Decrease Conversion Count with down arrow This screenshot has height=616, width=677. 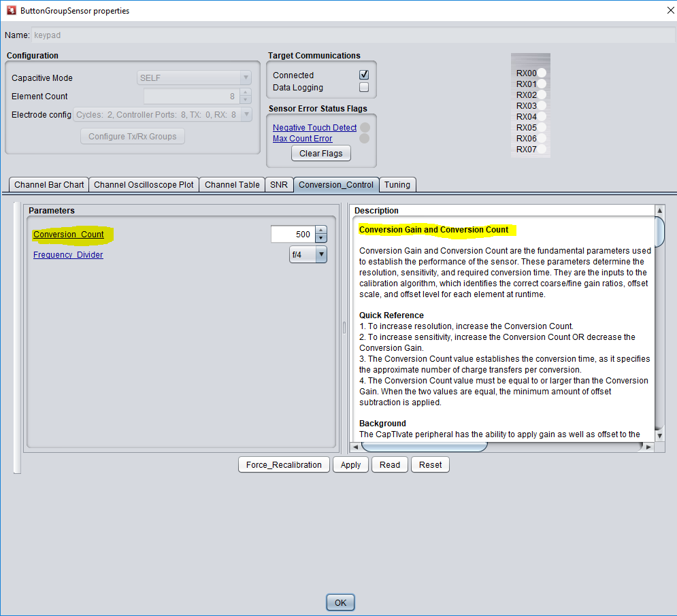320,238
